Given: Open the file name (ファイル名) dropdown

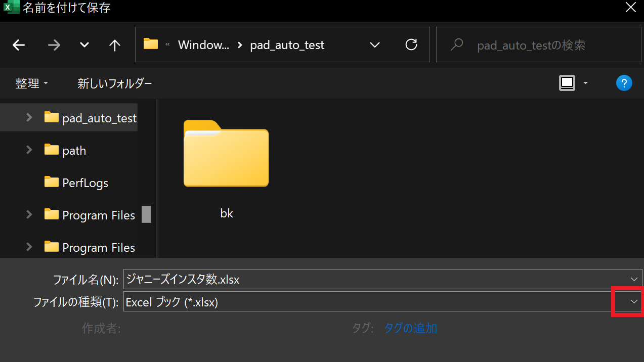Looking at the screenshot, I should tap(633, 279).
